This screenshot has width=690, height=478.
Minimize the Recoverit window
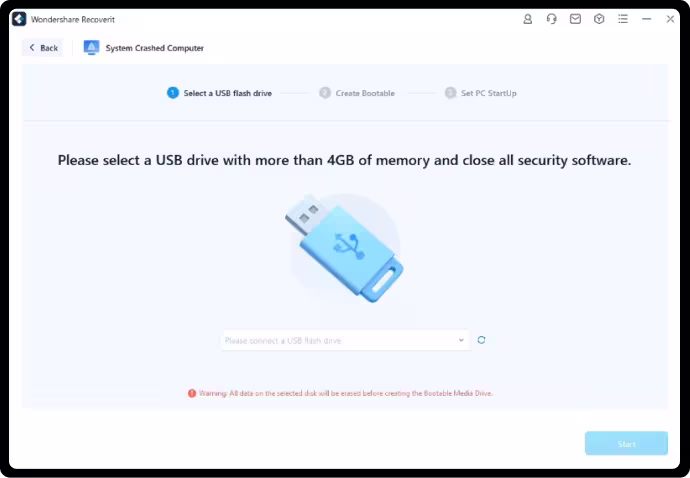tap(646, 19)
